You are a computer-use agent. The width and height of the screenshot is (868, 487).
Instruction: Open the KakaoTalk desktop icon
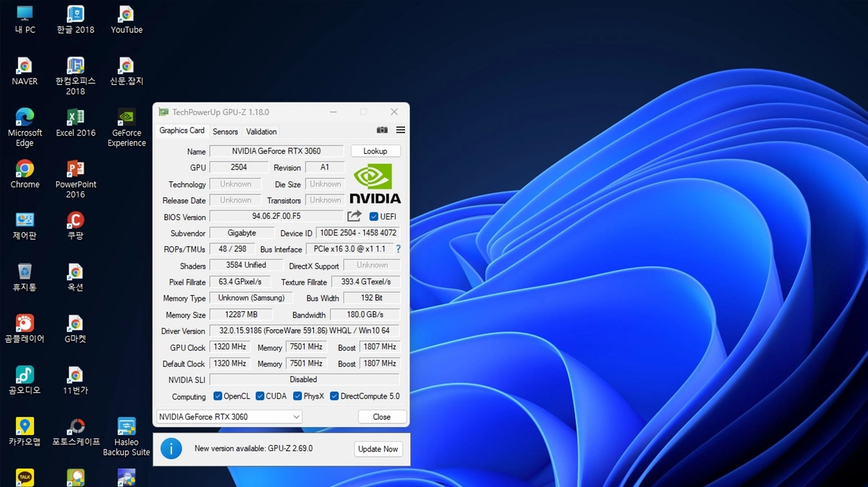coord(25,477)
